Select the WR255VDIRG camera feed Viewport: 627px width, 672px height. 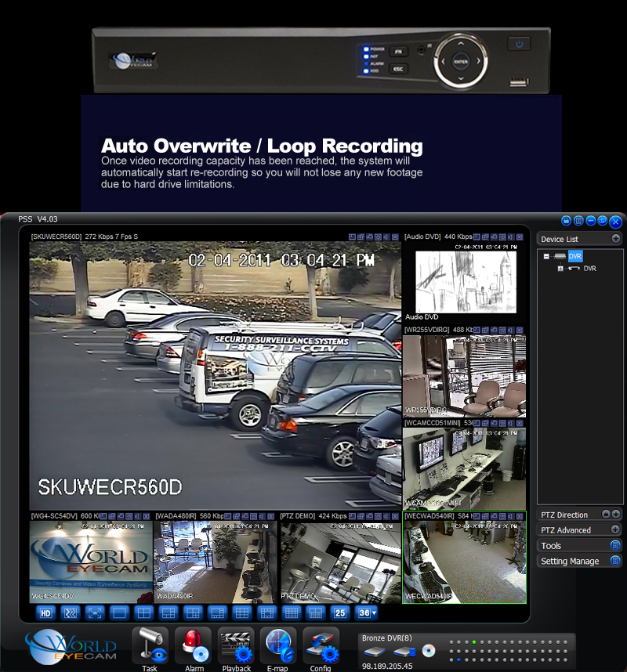click(x=465, y=376)
